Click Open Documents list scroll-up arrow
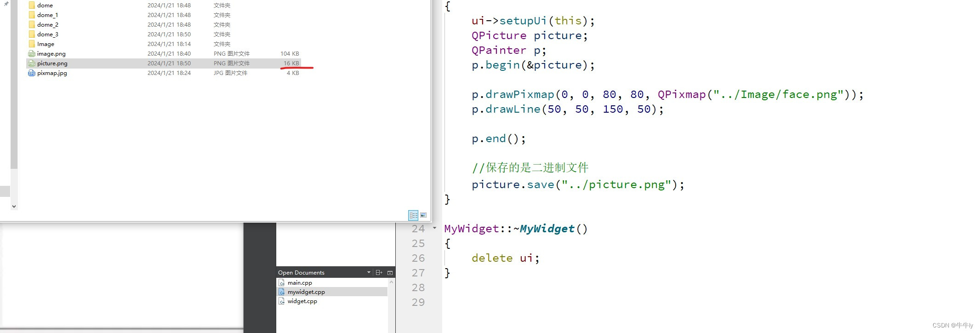 (391, 282)
